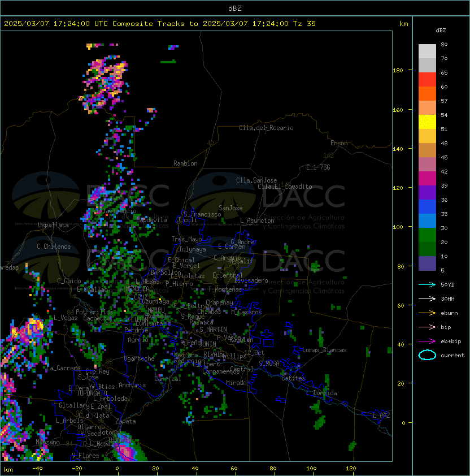
Task: Click the C_Guido label
Action: pos(69,281)
